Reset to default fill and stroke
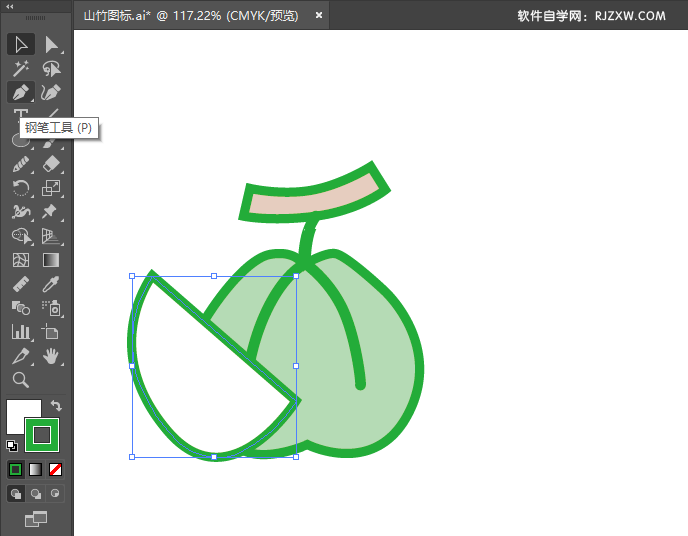 click(12, 446)
